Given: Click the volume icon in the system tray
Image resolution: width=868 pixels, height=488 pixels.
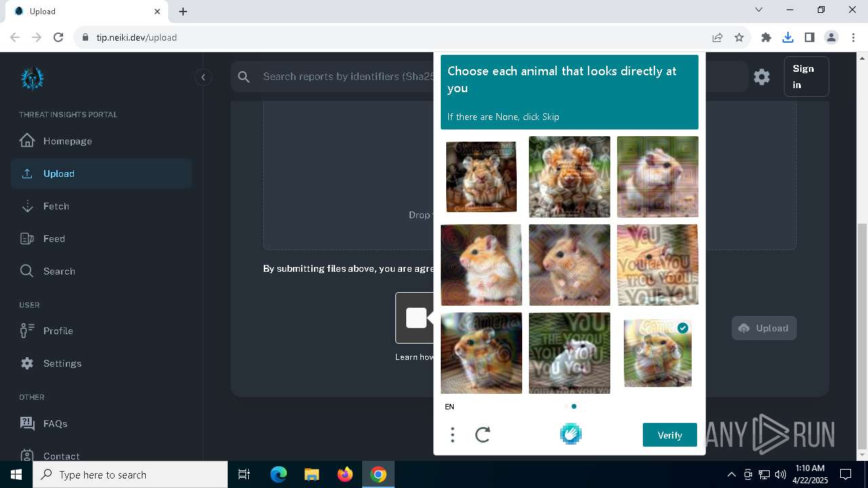Looking at the screenshot, I should click(781, 474).
